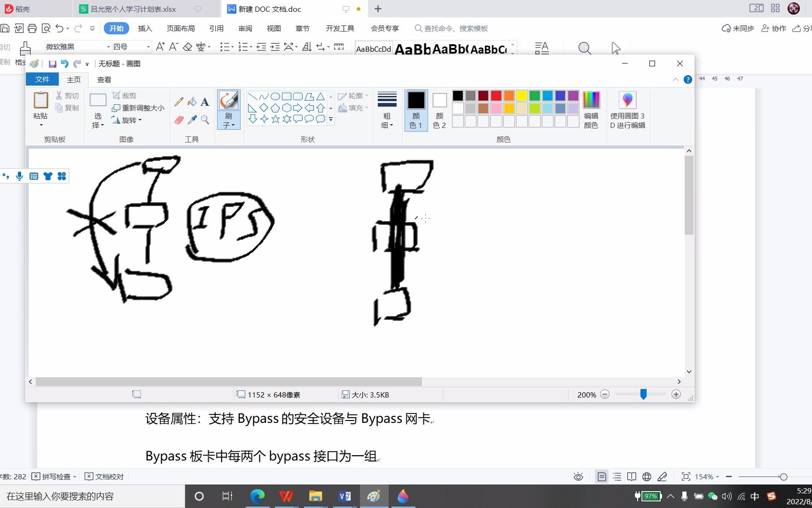Viewport: 812px width, 508px height.
Task: Select the Magnifier tool
Action: [205, 120]
